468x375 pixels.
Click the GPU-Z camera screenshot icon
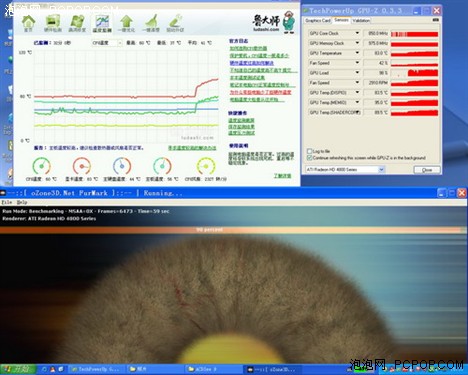tap(435, 20)
